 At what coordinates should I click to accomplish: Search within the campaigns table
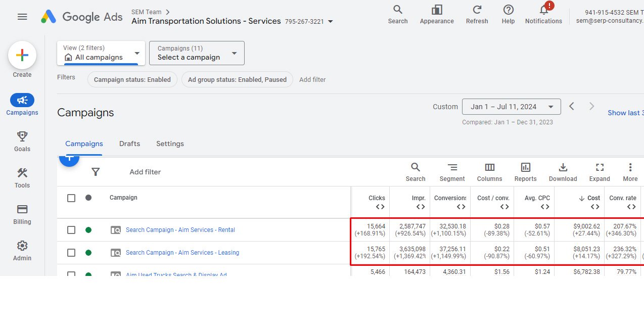point(416,172)
